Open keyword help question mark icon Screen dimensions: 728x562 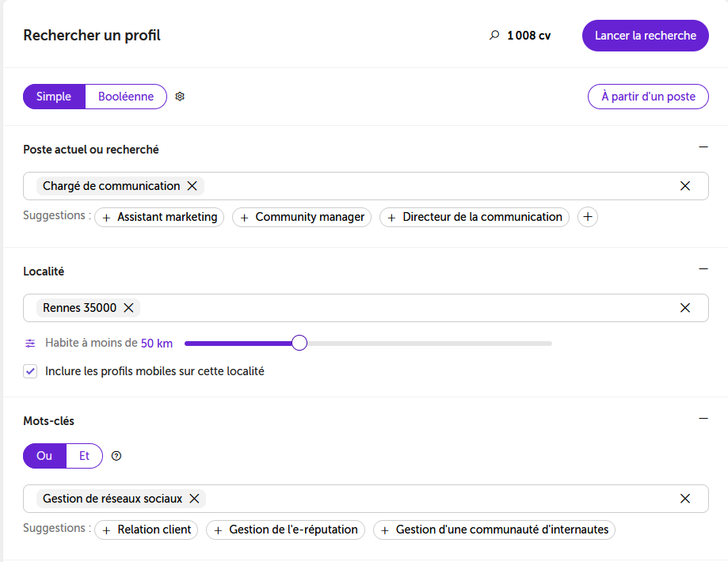[x=116, y=456]
